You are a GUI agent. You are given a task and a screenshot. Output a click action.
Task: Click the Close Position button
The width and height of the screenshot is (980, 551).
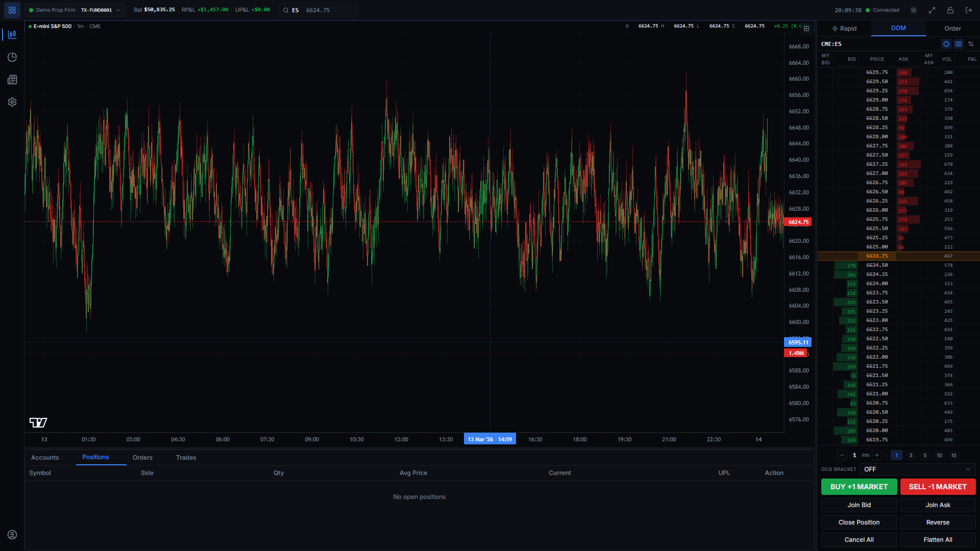point(859,522)
